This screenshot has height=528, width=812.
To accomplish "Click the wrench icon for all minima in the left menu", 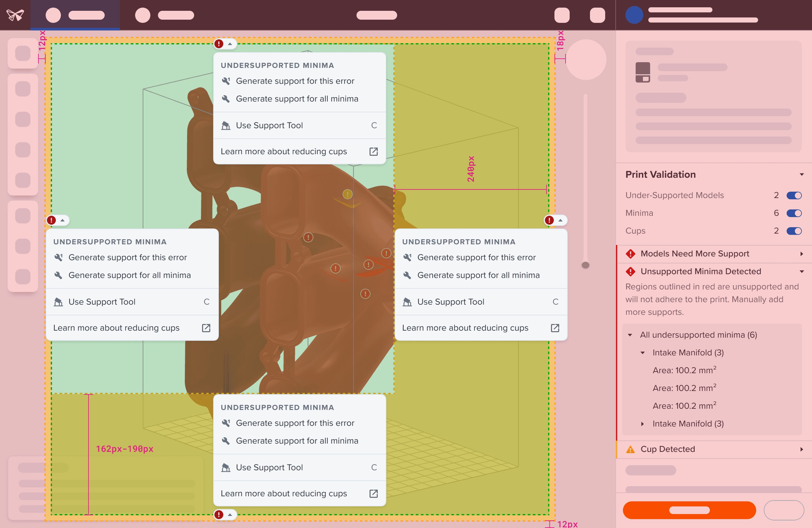I will point(59,275).
